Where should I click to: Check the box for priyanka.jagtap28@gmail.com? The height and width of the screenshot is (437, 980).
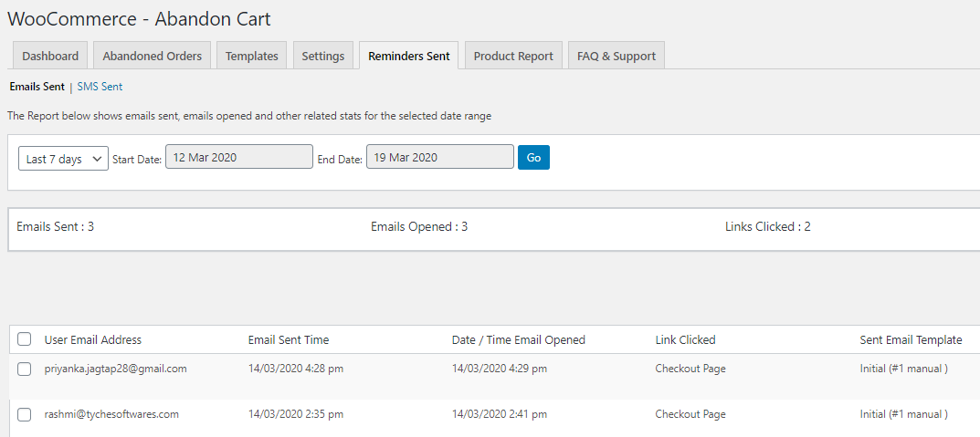[24, 369]
